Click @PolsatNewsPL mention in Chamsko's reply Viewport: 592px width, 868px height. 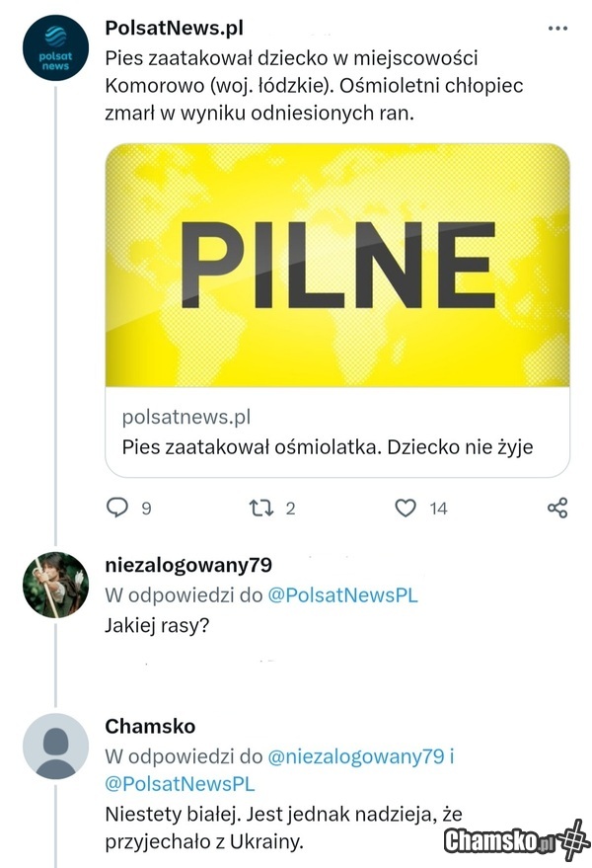[180, 784]
